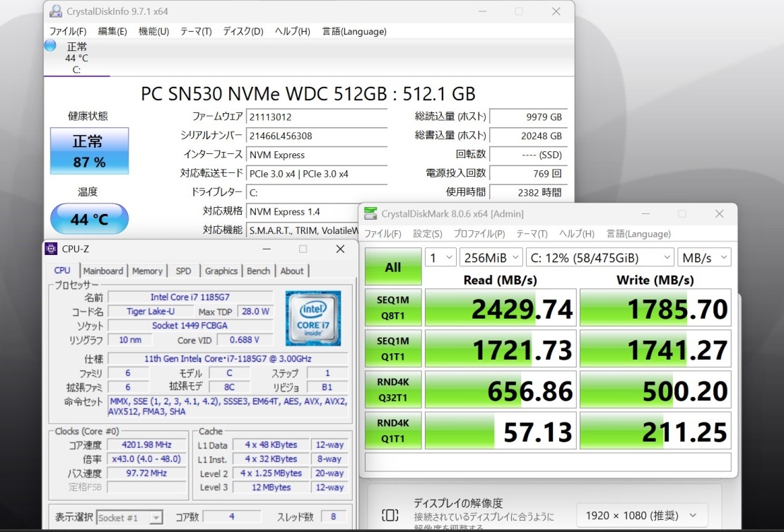
Task: Open the ディスク(D) menu in CrystalDiskInfo
Action: 243,32
